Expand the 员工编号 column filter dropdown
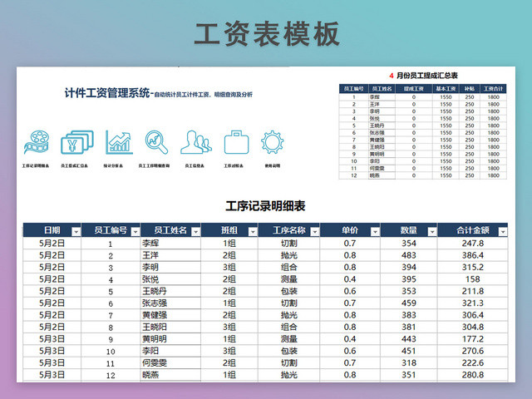 click(x=134, y=232)
